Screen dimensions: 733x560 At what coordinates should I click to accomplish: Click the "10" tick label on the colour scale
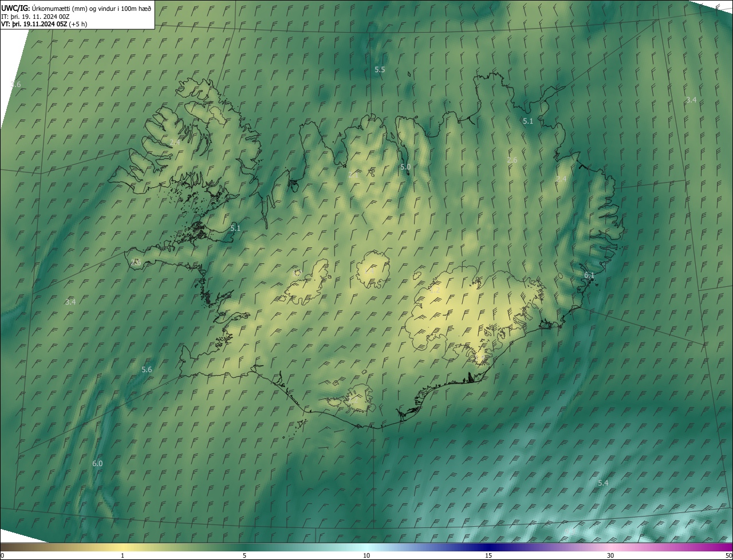click(x=366, y=555)
